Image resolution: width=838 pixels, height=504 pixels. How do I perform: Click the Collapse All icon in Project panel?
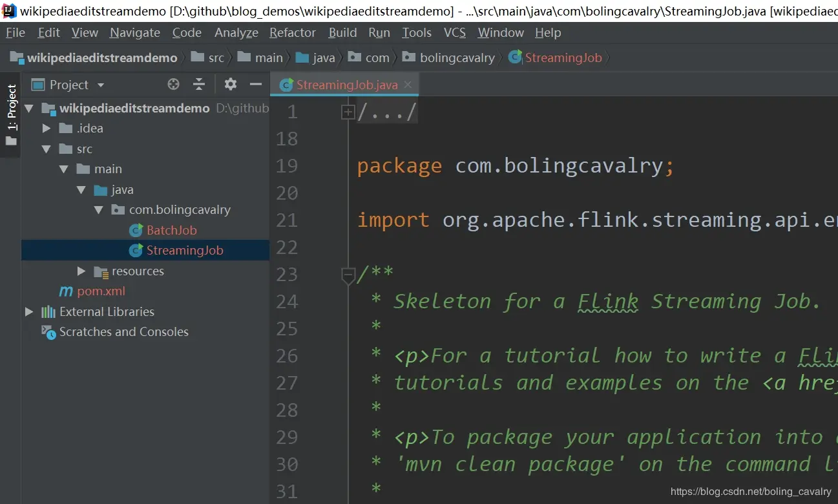pos(199,85)
